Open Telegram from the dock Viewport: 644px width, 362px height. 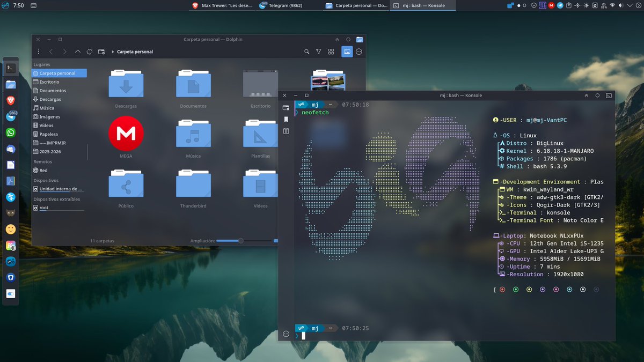[11, 116]
